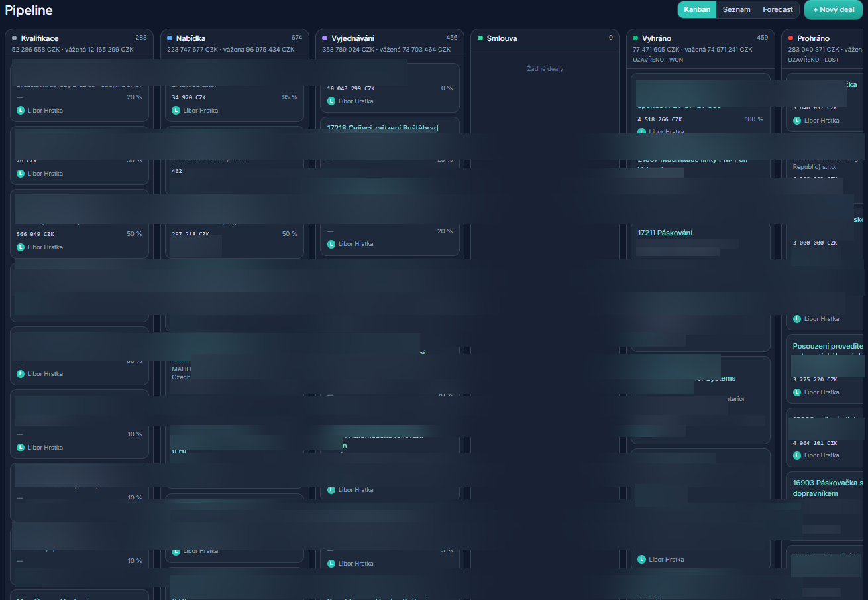Click the purple dot beside Vyjednávání
This screenshot has height=600, width=868.
click(325, 38)
